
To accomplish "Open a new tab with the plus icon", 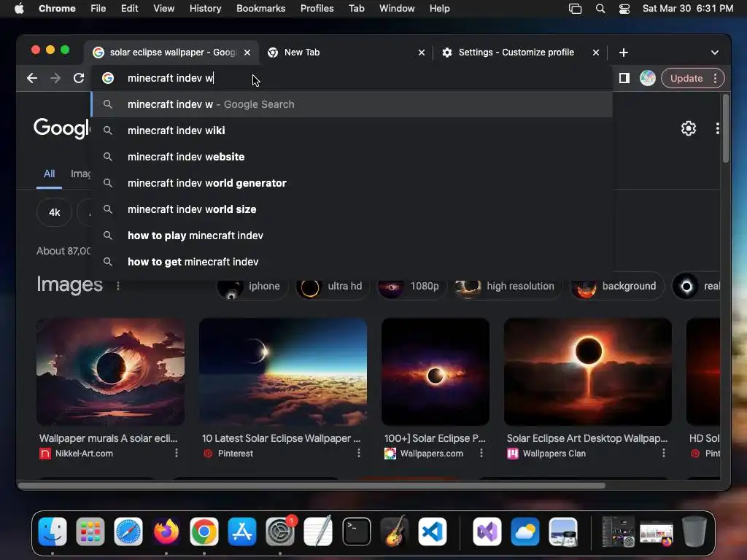I will point(624,52).
